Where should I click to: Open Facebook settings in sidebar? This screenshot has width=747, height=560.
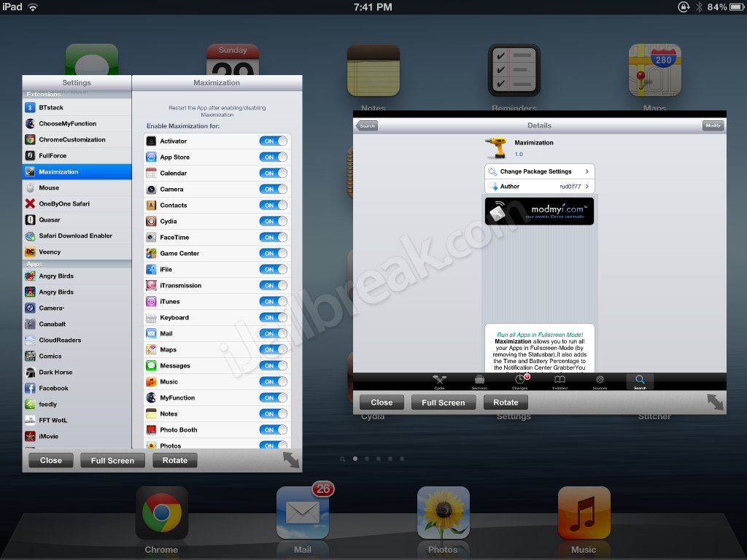tap(77, 388)
